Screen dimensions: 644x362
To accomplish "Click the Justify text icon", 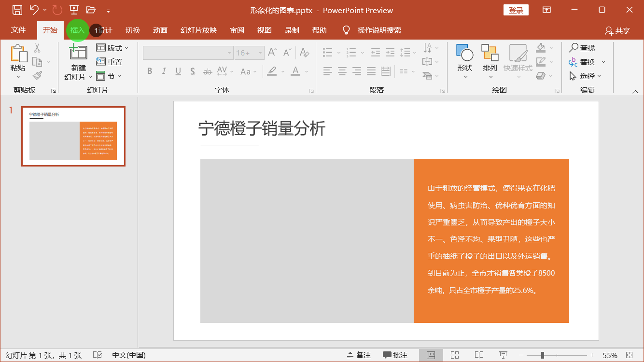I will (x=371, y=71).
